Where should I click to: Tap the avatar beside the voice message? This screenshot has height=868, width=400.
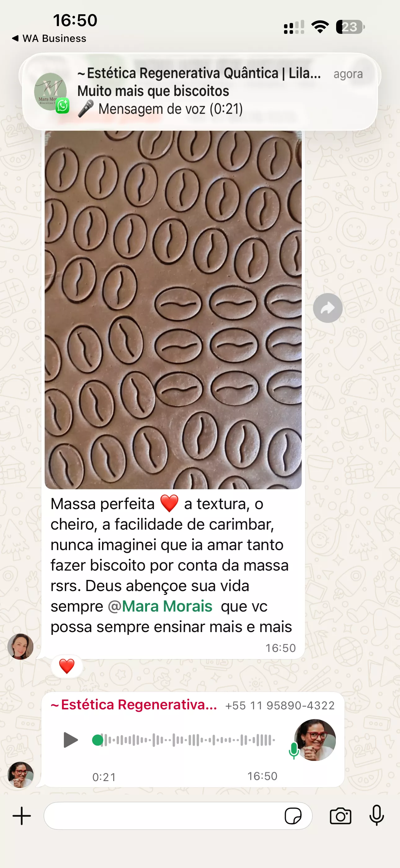(20, 775)
